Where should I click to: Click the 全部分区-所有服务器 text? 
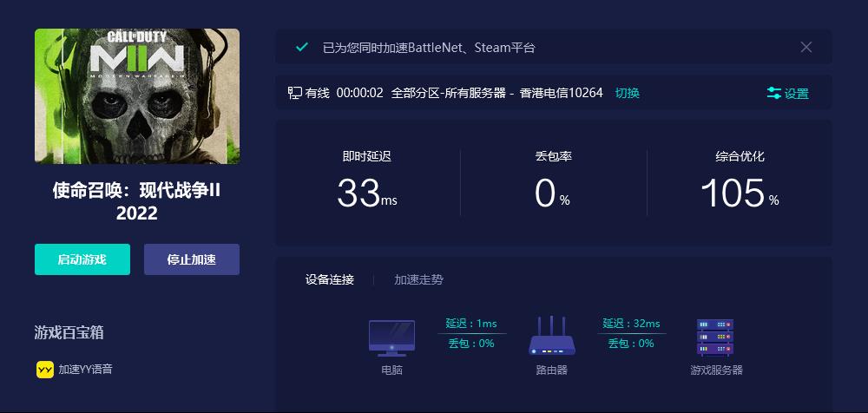[449, 93]
